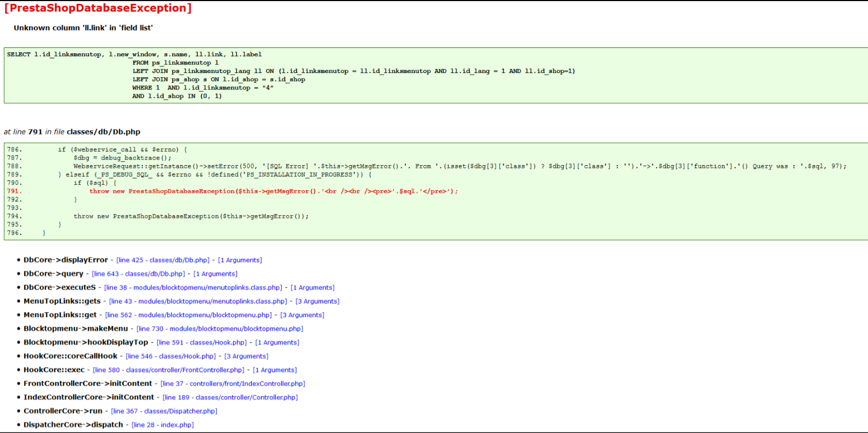Click the 'FrontControllerCore->initContent' stack entry name
Viewport: 868px width, 433px height.
tap(88, 383)
